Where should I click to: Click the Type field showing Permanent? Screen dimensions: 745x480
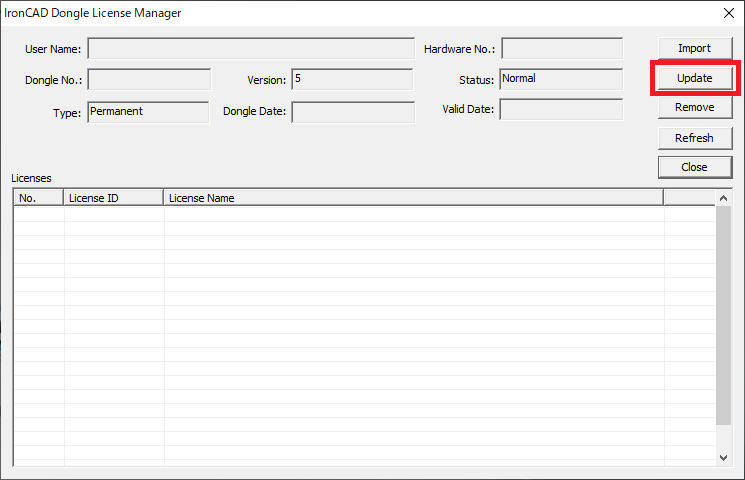[148, 112]
